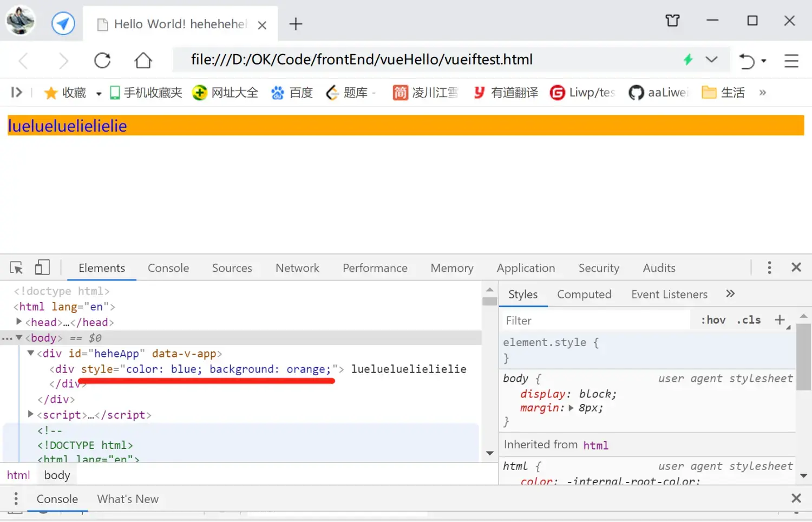Expand the script element node

point(31,414)
